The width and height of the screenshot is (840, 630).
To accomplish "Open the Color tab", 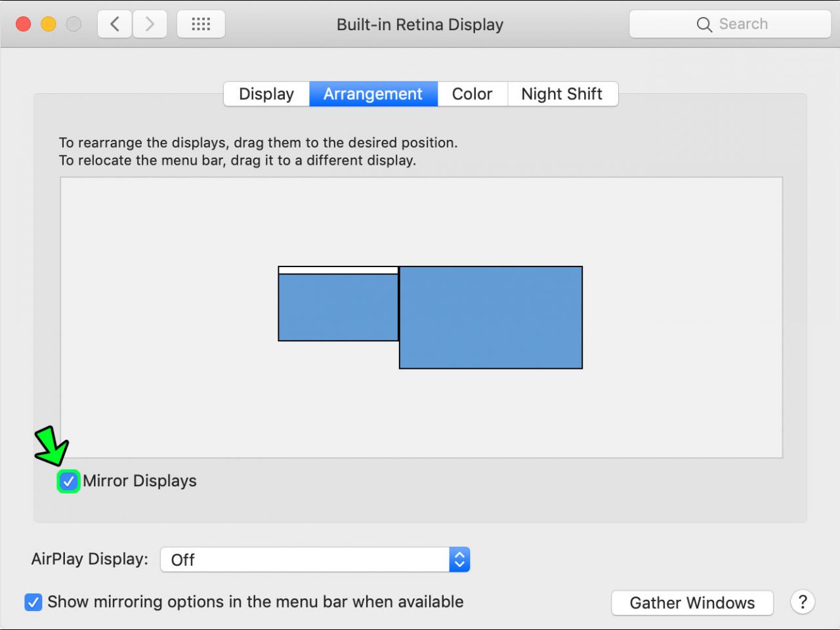I will [x=472, y=94].
